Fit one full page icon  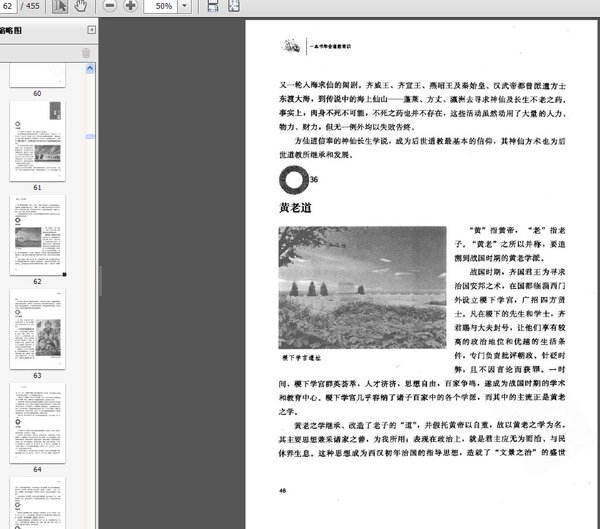[234, 6]
